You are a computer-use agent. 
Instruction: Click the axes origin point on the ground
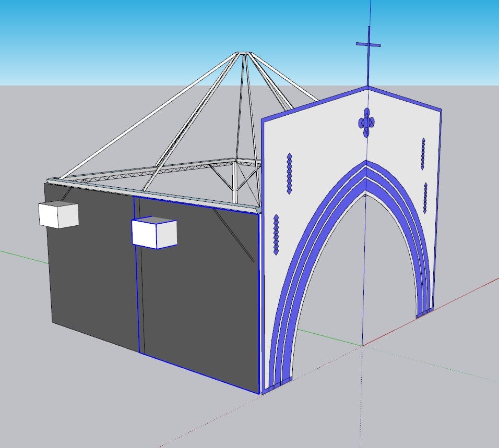[x=362, y=345]
